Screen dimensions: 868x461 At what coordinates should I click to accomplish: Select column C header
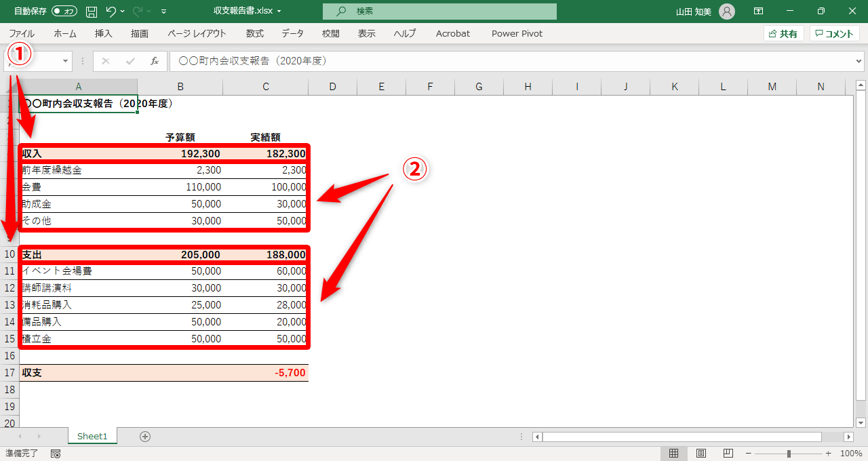coord(266,87)
